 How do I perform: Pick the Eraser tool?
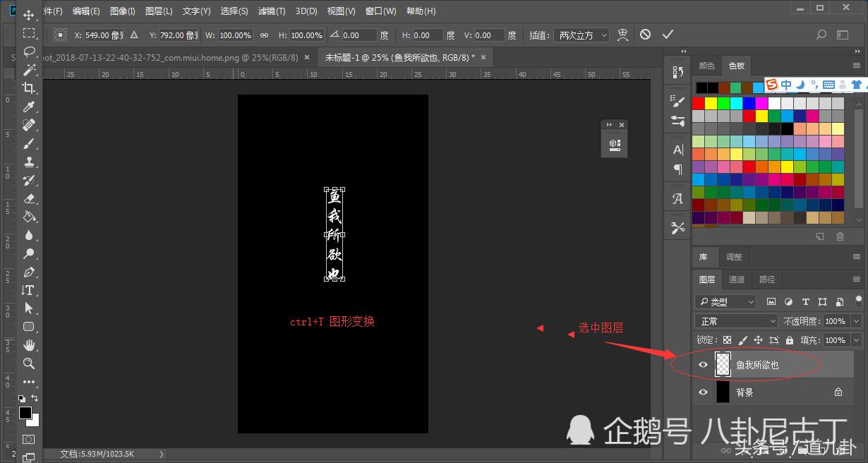(30, 198)
